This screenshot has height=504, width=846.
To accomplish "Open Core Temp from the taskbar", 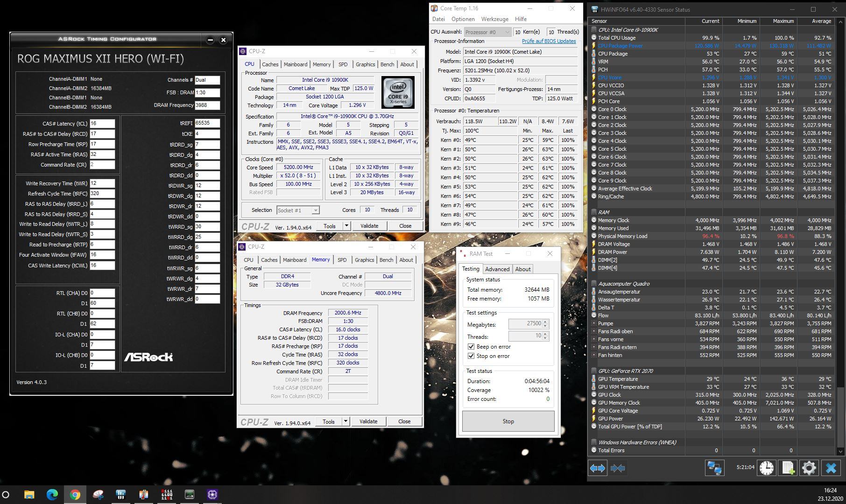I will click(x=144, y=495).
